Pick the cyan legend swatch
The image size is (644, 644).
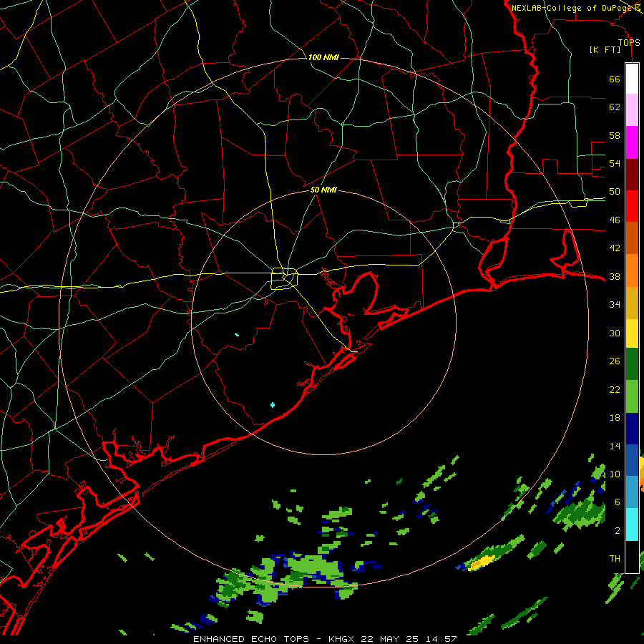(x=632, y=524)
